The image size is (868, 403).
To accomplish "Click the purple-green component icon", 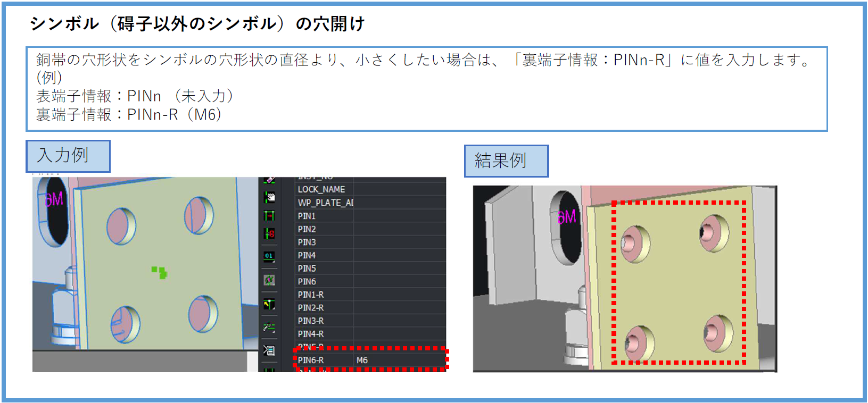I will tap(269, 280).
